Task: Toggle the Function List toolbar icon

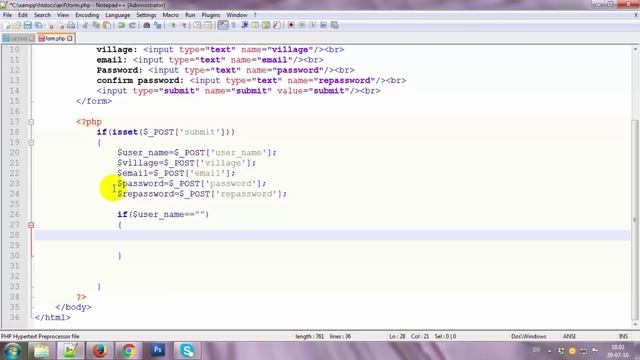Action: [x=276, y=25]
